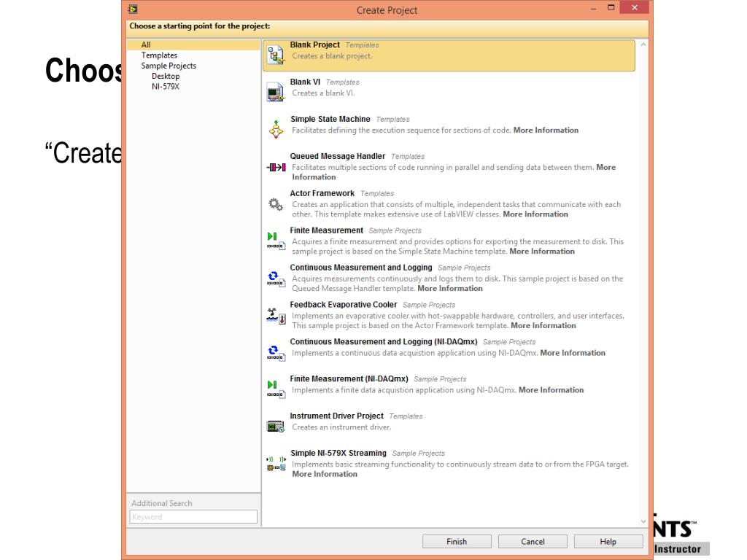The width and height of the screenshot is (747, 560).
Task: Close the Create Project dialog
Action: coord(634,7)
